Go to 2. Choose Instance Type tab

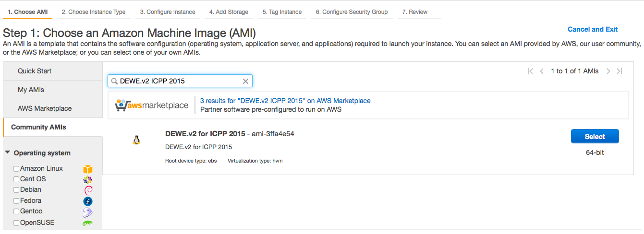94,12
